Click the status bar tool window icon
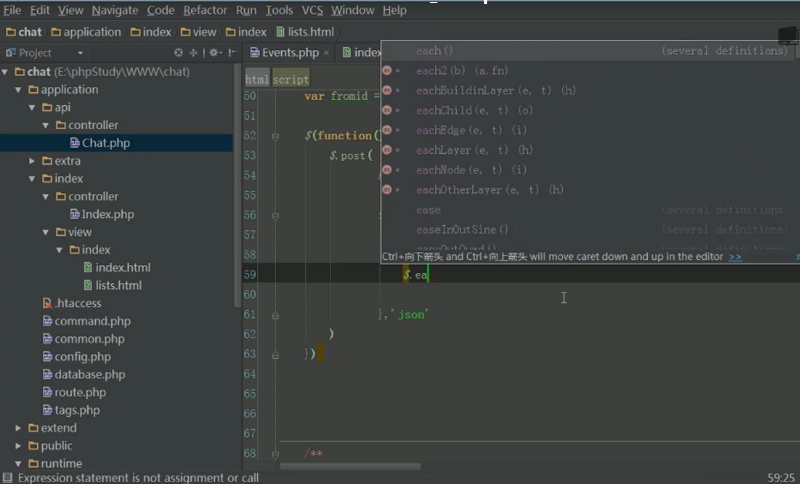800x484 pixels. [x=8, y=478]
